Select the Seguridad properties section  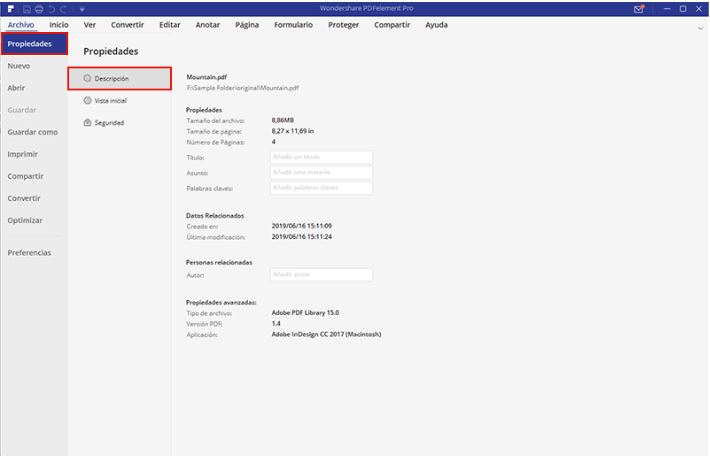pyautogui.click(x=109, y=122)
